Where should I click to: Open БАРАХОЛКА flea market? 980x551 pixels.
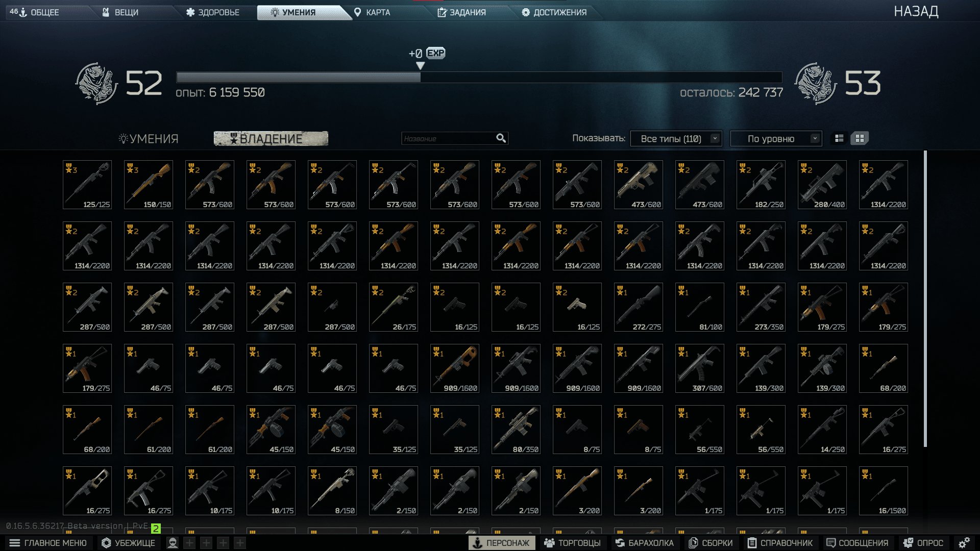point(645,543)
